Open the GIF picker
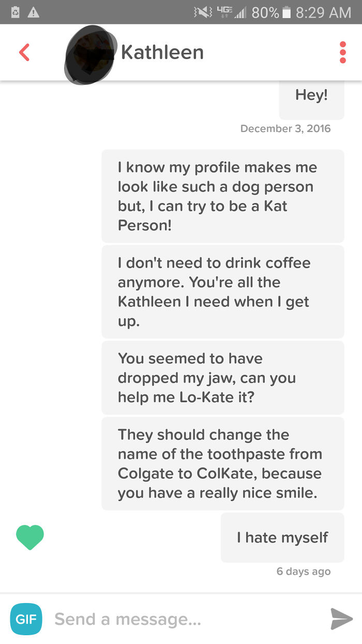The width and height of the screenshot is (362, 644). coord(26,619)
